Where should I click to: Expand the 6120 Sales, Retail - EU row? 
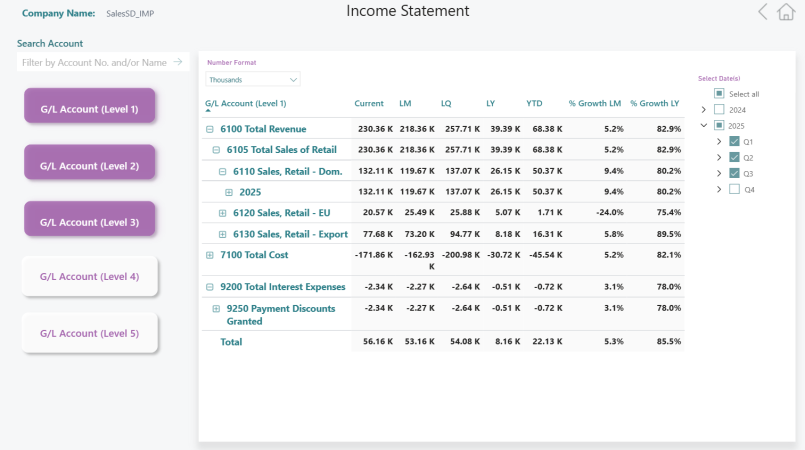pyautogui.click(x=222, y=213)
